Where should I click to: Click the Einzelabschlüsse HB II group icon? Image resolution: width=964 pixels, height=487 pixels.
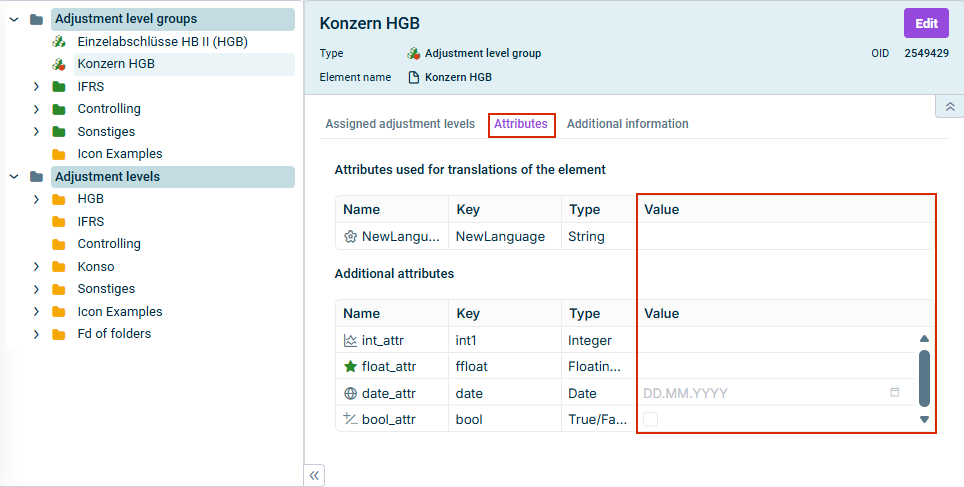pyautogui.click(x=59, y=42)
